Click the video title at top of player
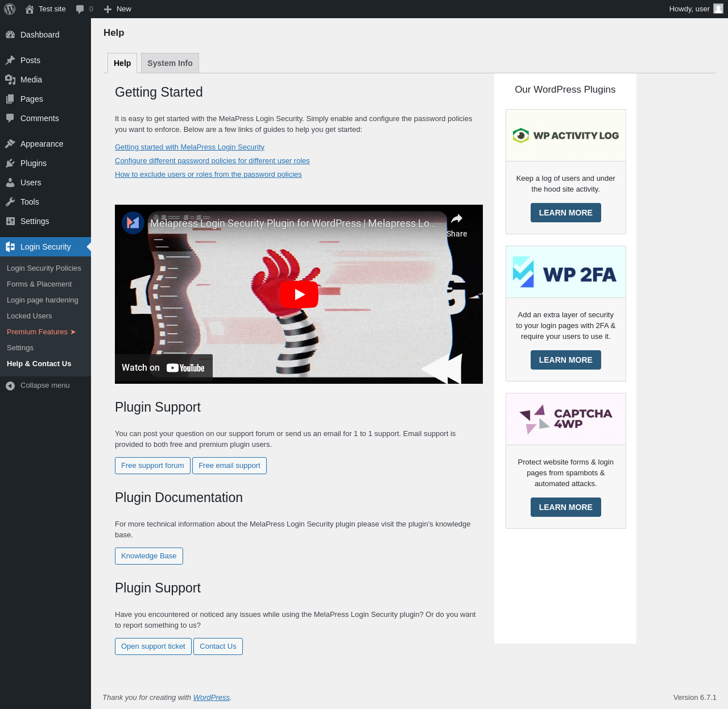The width and height of the screenshot is (728, 709). (293, 223)
